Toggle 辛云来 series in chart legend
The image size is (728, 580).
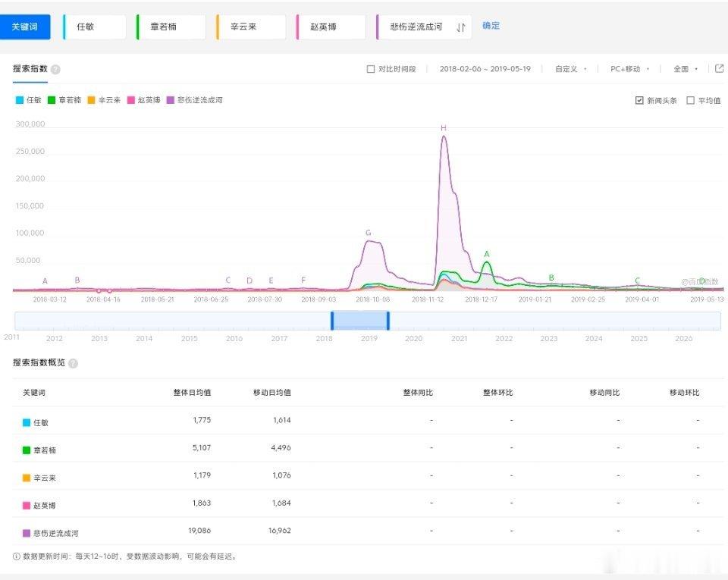104,100
